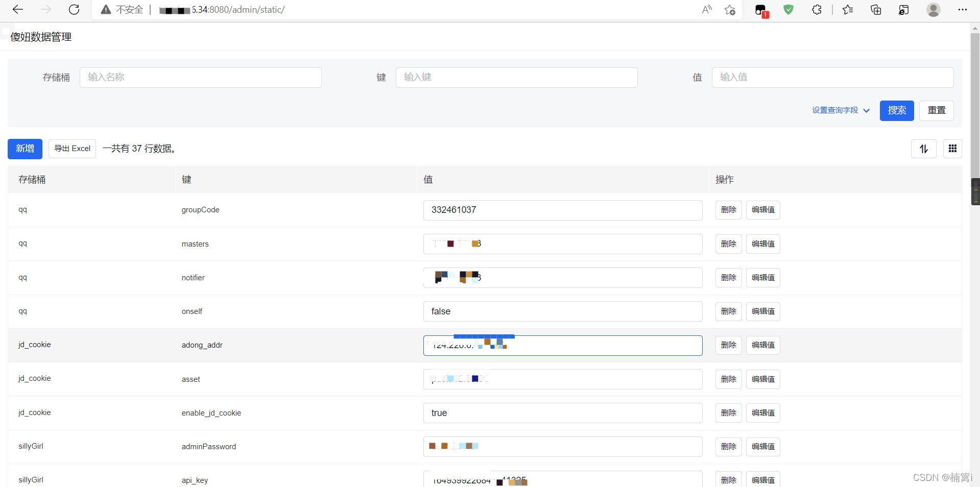Click the add to favorites star icon

coord(730,10)
